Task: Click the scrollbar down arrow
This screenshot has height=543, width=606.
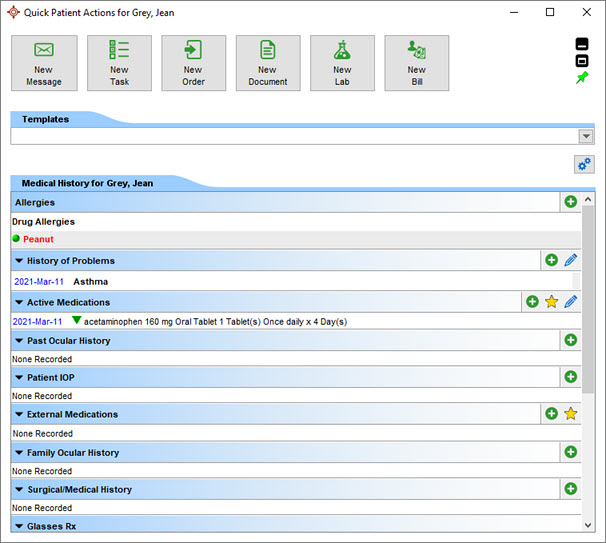Action: [x=587, y=524]
